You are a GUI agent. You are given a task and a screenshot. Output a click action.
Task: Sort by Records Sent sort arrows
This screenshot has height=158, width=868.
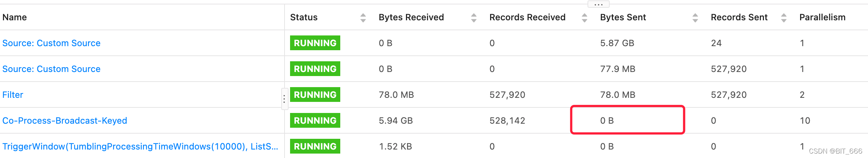pyautogui.click(x=783, y=18)
